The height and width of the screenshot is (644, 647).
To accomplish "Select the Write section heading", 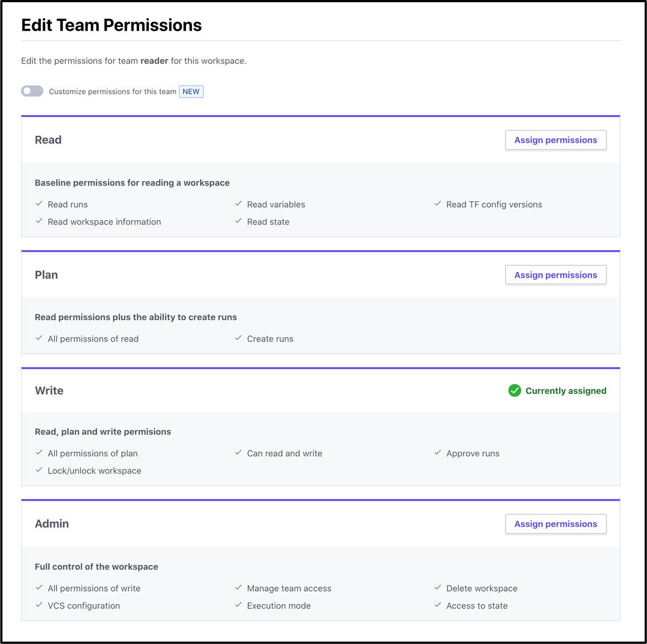I will click(x=49, y=390).
